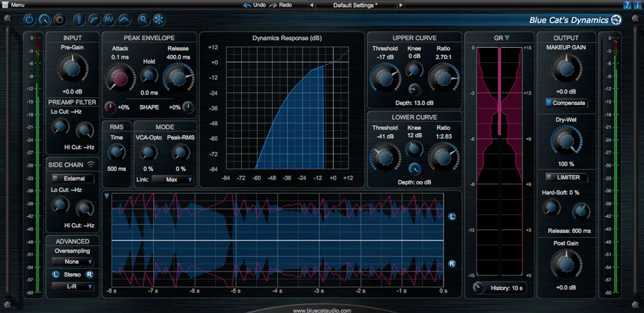Click the Upper Curve depth knob
This screenshot has height=313, width=644.
pyautogui.click(x=414, y=89)
